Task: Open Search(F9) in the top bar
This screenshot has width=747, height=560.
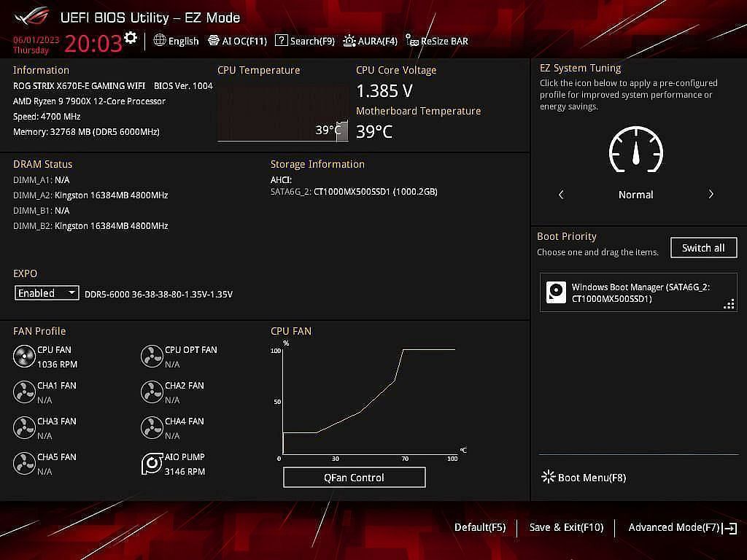Action: (x=305, y=41)
